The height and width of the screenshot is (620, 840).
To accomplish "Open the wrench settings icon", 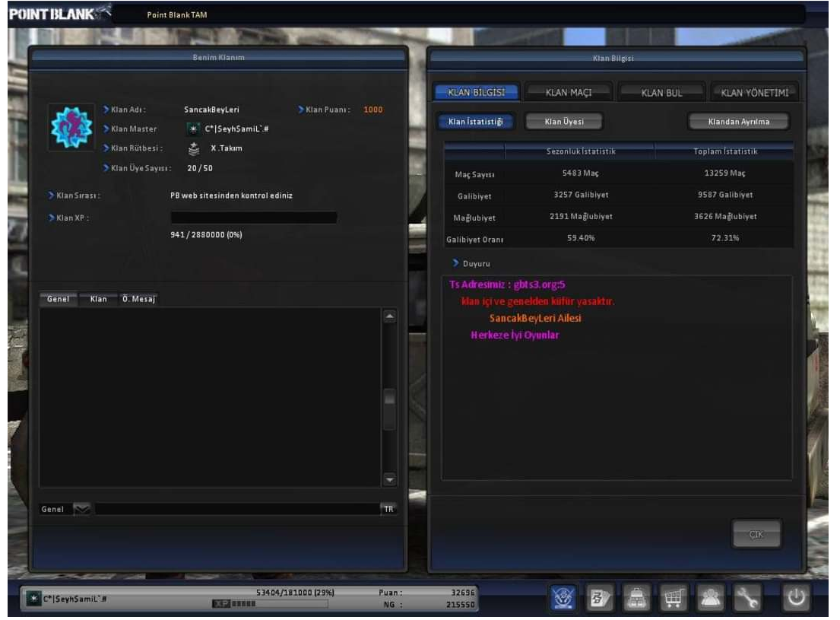I will tap(747, 597).
